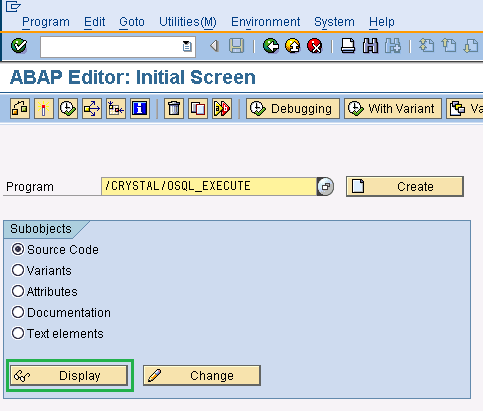Click the blue Information icon
This screenshot has width=483, height=411.
point(140,108)
